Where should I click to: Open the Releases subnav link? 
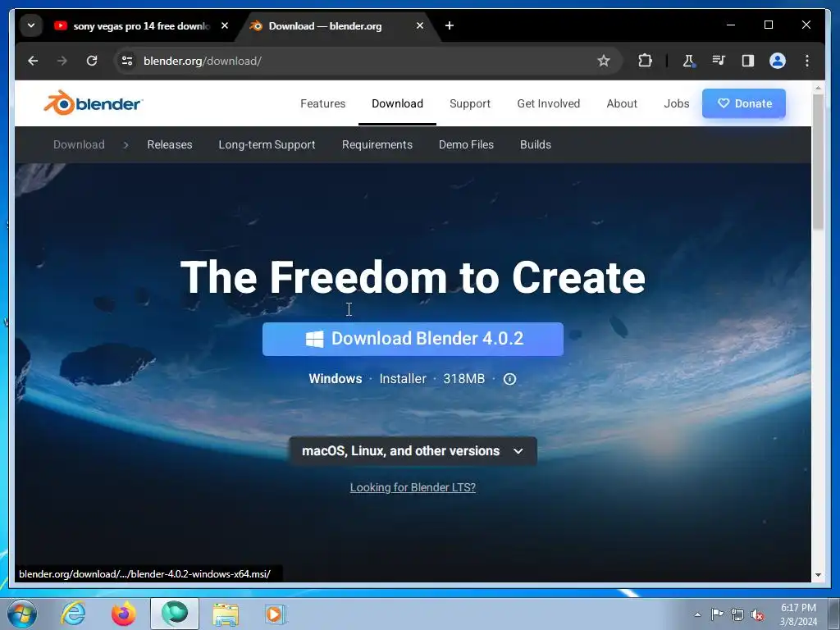169,144
